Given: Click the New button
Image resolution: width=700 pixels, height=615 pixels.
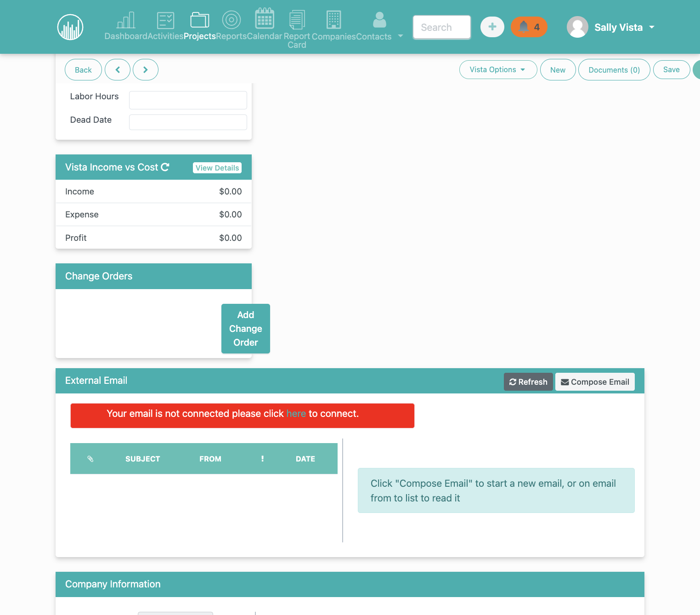Looking at the screenshot, I should click(x=558, y=70).
